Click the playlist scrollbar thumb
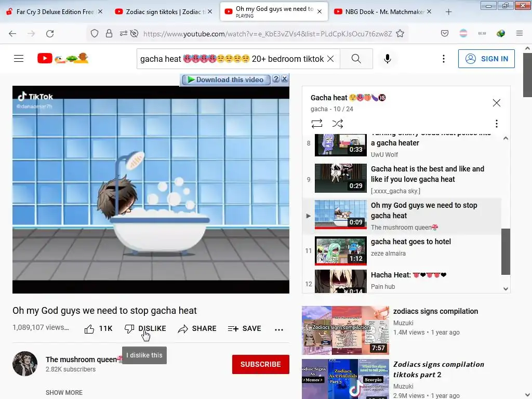 click(x=506, y=251)
